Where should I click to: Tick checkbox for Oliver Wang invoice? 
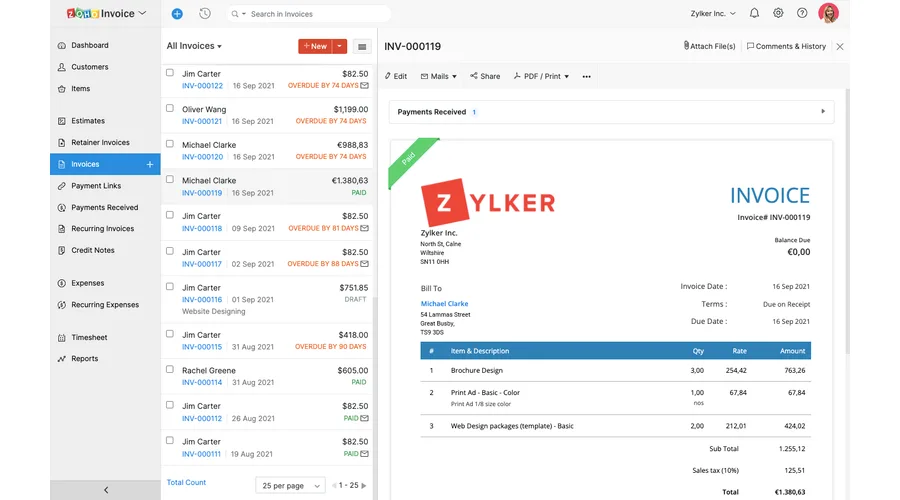point(170,108)
